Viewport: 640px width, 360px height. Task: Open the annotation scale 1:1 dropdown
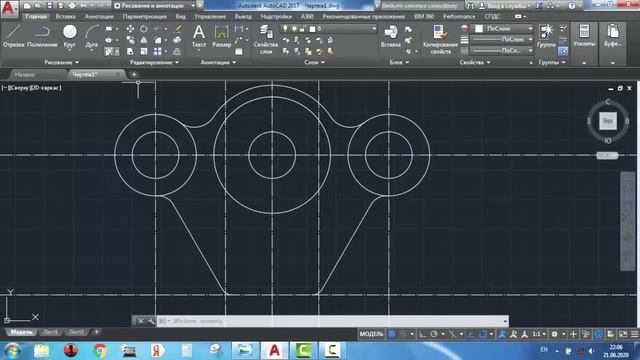pos(539,334)
